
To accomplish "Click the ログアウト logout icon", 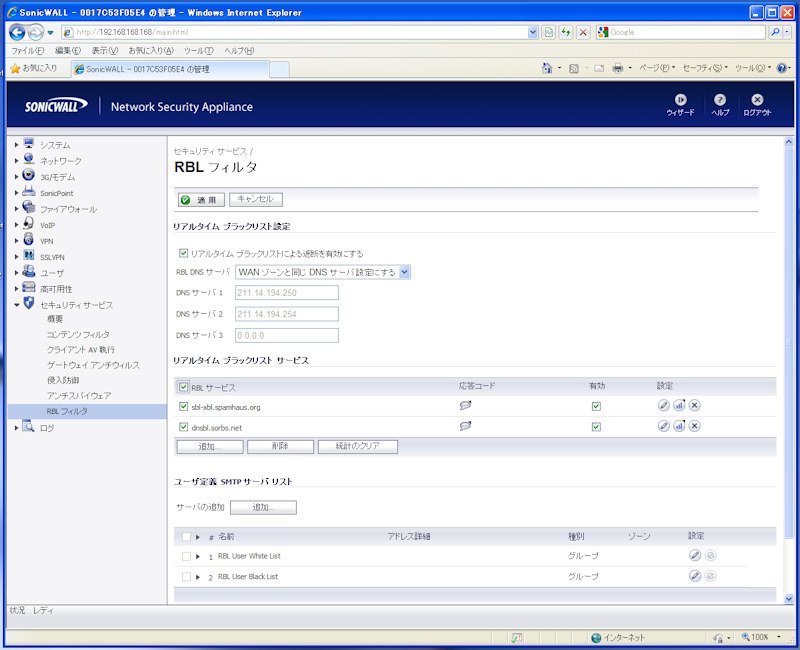I will (x=757, y=100).
